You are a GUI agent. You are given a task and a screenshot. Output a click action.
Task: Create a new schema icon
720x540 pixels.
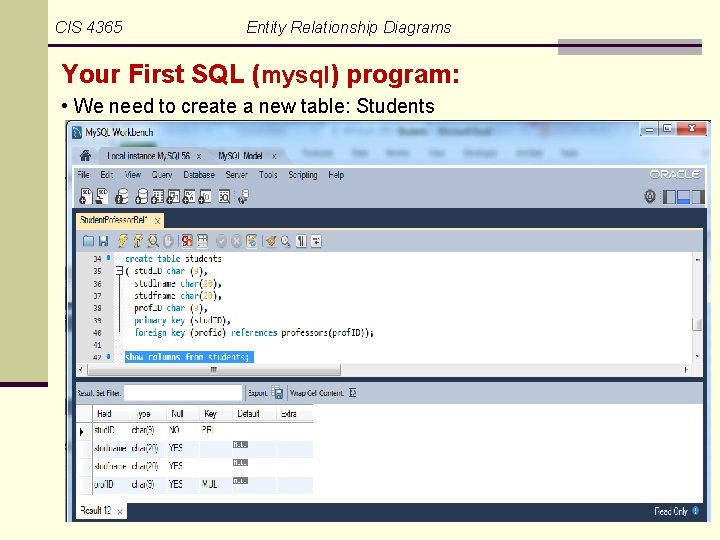point(142,196)
